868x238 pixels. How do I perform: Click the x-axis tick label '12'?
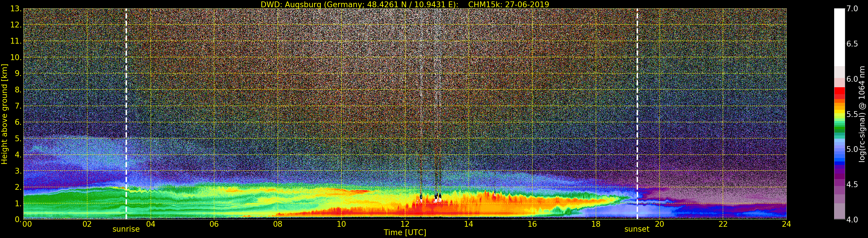[405, 224]
